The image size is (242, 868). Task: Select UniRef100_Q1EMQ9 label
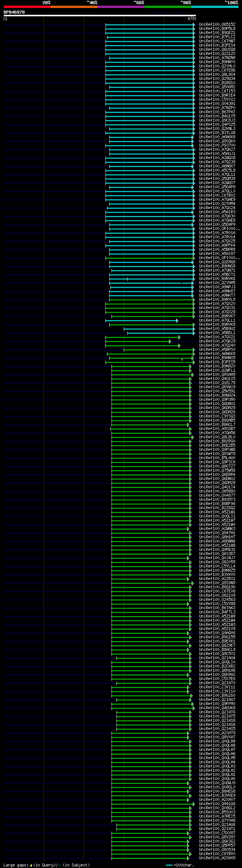pos(217,262)
